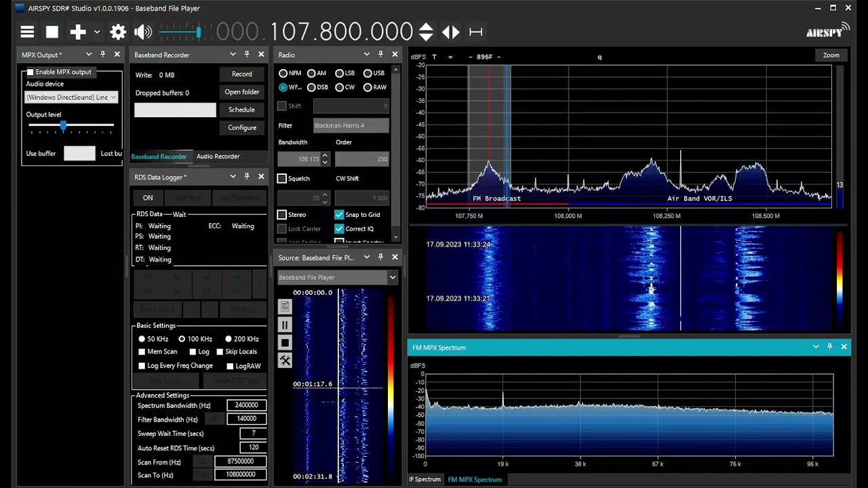Click the Configure button

[242, 127]
